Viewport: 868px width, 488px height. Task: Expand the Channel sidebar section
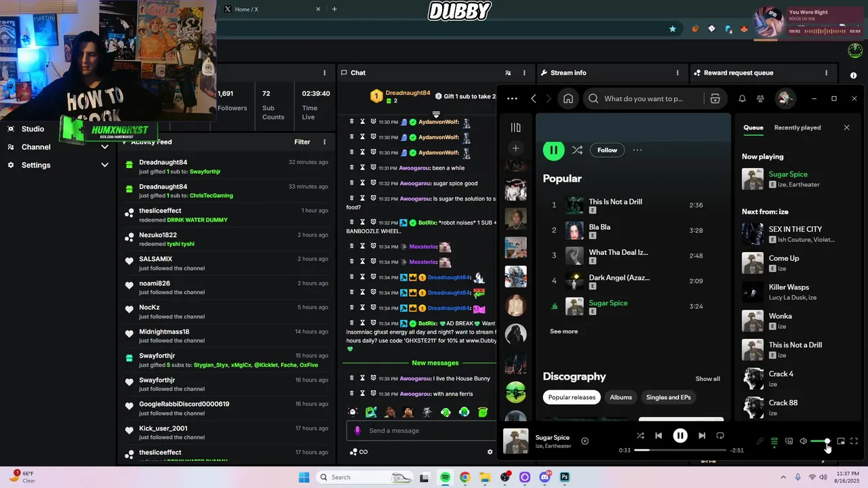(104, 146)
